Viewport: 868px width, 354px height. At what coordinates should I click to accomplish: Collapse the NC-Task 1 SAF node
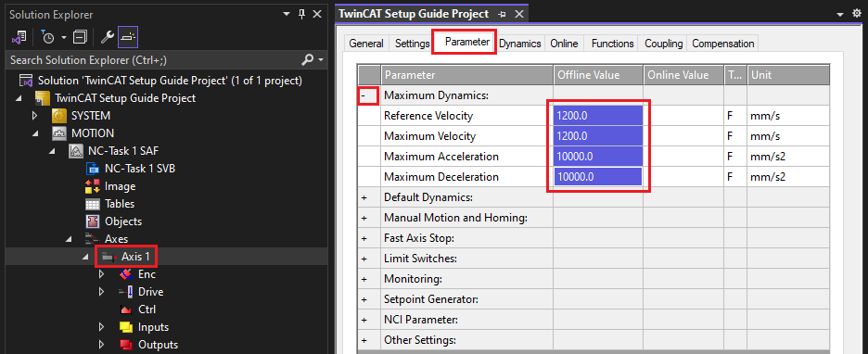click(x=53, y=151)
